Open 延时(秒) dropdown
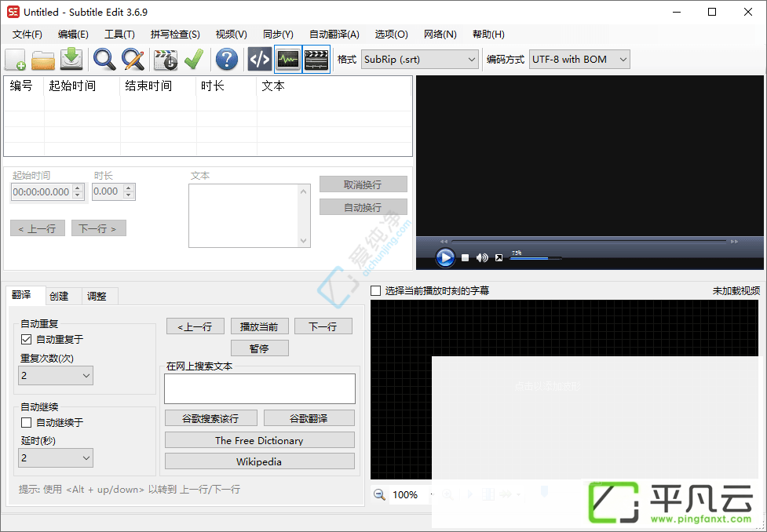Screen dimensions: 767x532 (x=55, y=458)
